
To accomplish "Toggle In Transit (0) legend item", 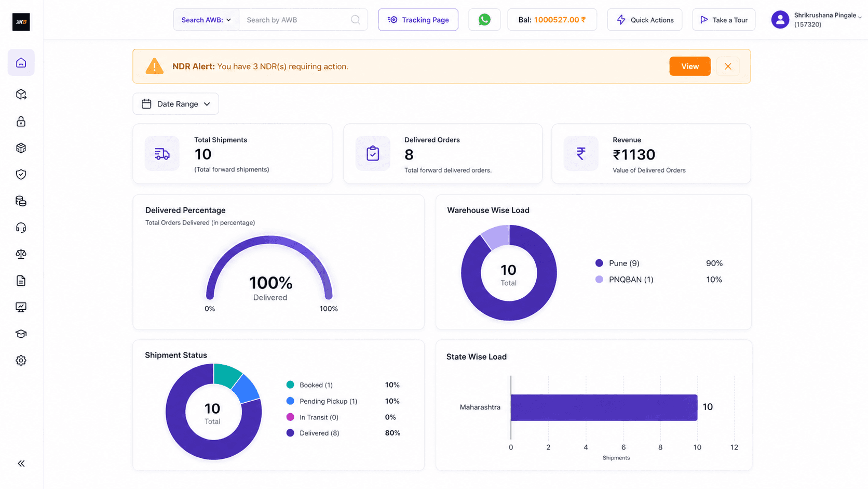I will (x=313, y=417).
